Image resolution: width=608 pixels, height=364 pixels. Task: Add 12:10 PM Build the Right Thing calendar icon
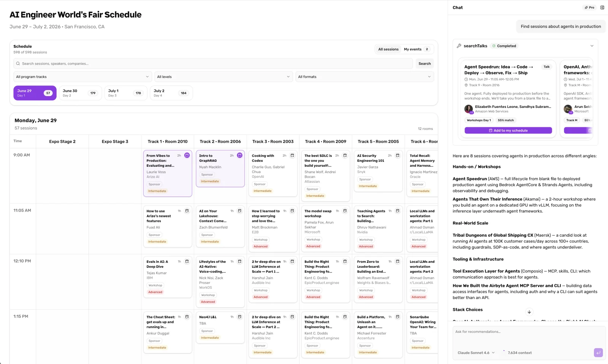(345, 261)
